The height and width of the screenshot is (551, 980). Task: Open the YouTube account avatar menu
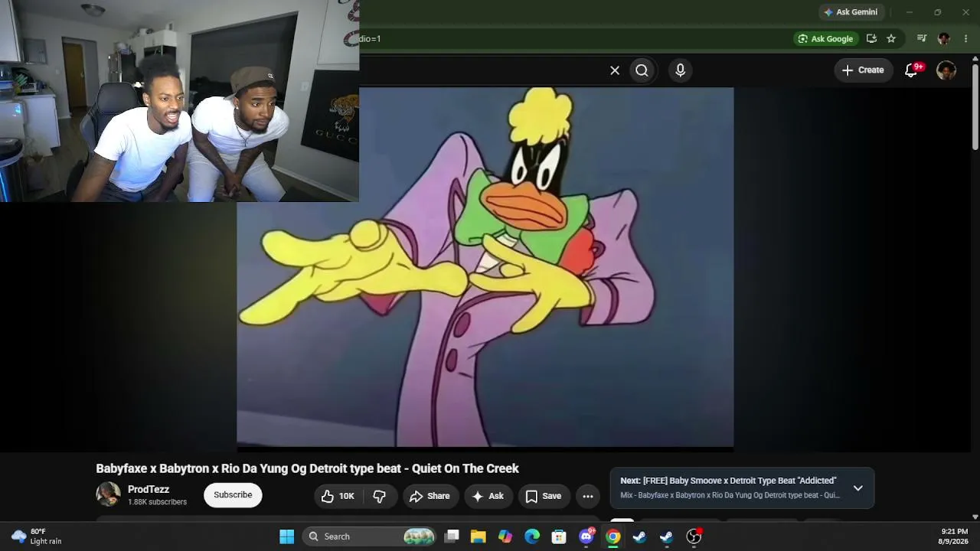click(x=946, y=70)
